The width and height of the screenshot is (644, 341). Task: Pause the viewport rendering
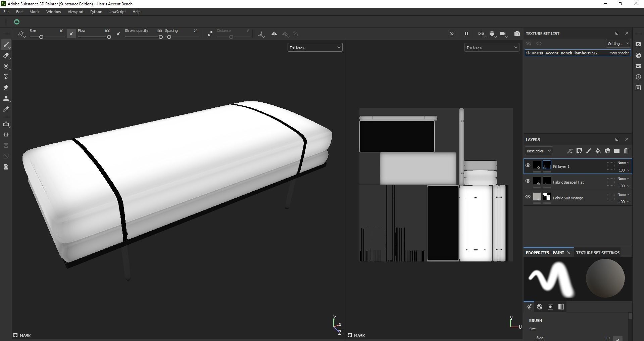point(466,34)
